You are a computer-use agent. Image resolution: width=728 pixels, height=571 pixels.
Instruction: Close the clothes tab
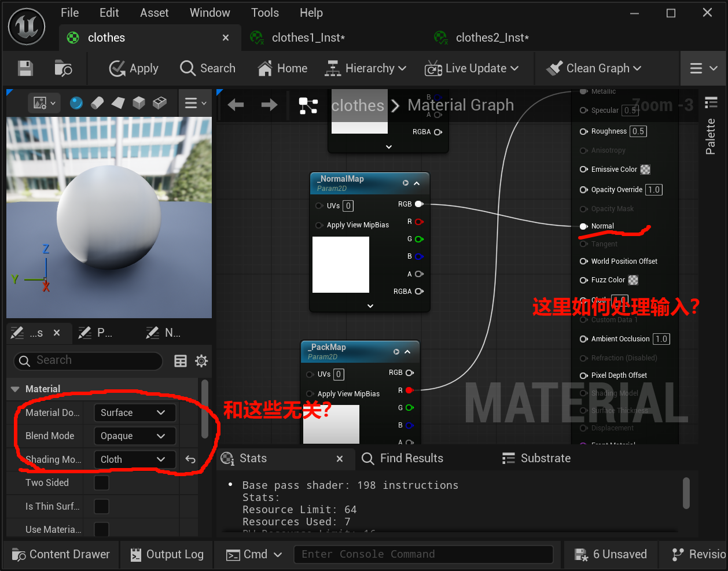tap(226, 38)
